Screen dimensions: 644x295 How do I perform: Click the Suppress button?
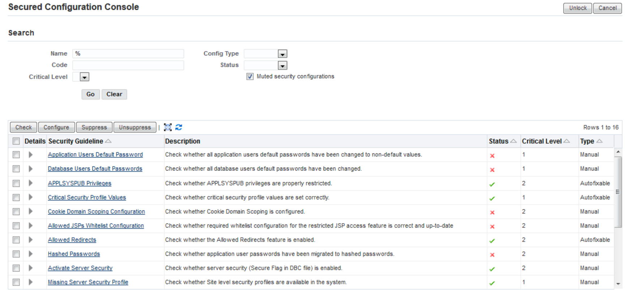[94, 127]
